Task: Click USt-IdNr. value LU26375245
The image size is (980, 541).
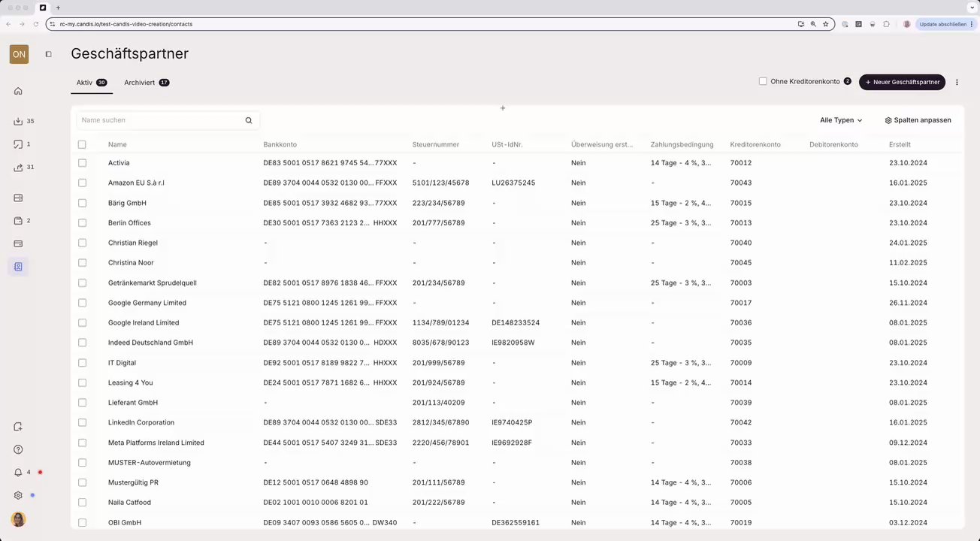Action: [x=513, y=183]
